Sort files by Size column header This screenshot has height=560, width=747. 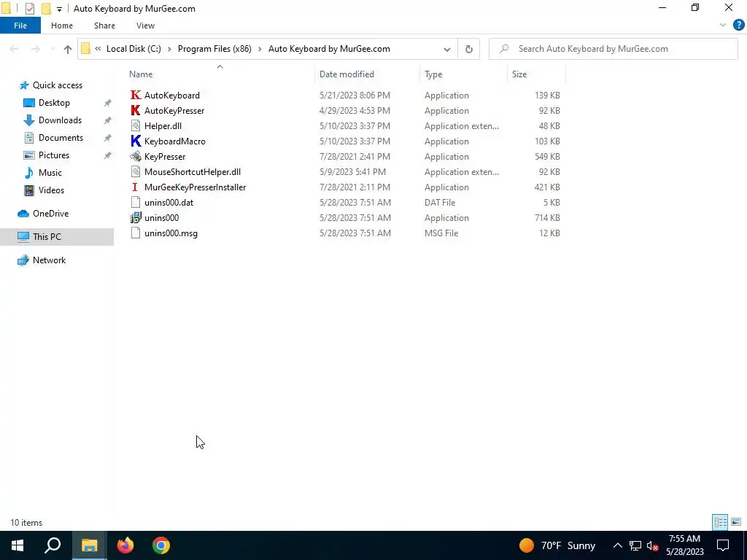point(536,74)
